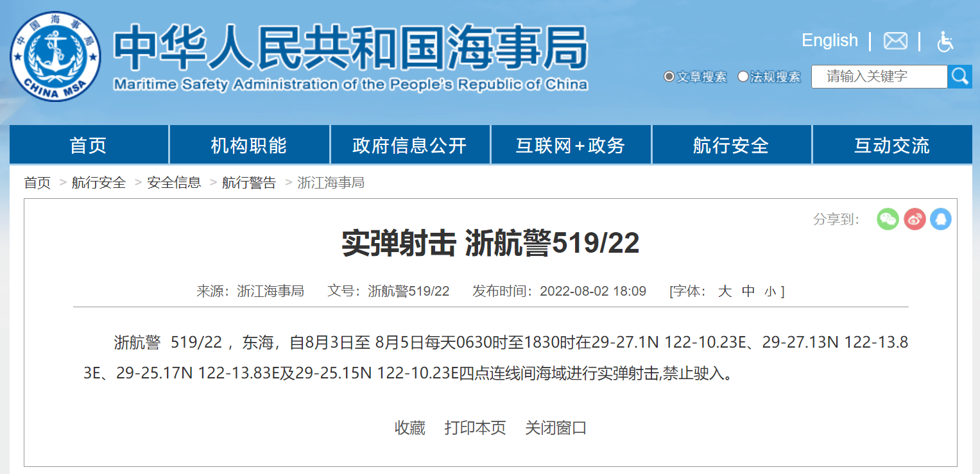Screen dimensions: 980x474
Task: Click 打印本页 to print the page
Action: 474,428
